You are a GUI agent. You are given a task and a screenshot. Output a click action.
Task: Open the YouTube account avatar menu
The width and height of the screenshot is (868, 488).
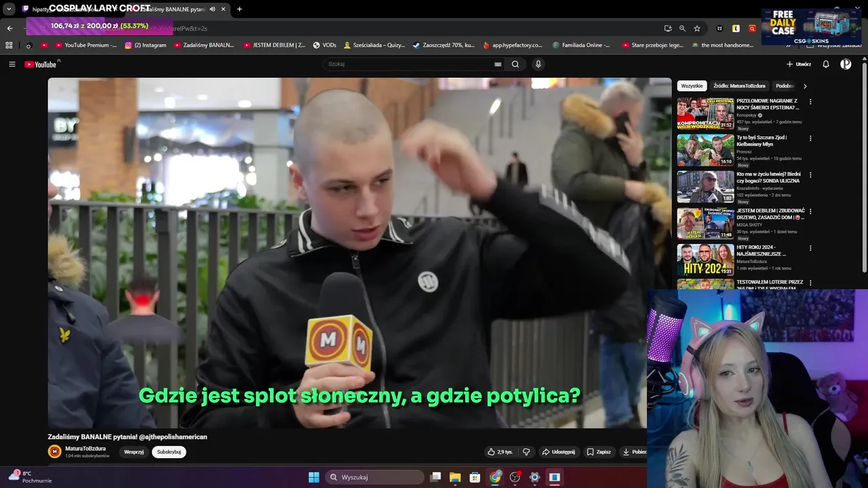point(846,64)
